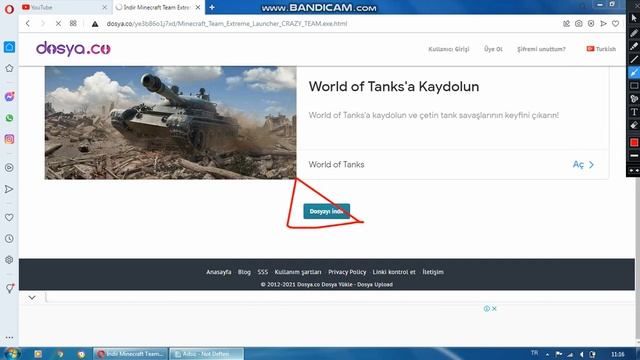
Task: Close the YouTube tab
Action: click(x=104, y=7)
